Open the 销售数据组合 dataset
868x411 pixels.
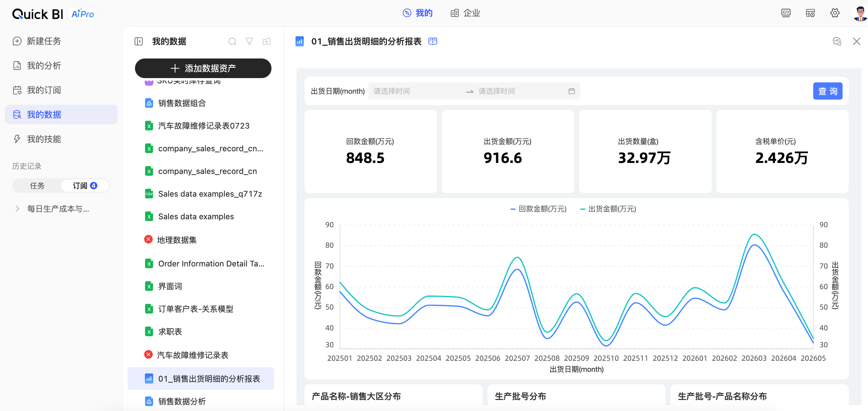point(201,103)
